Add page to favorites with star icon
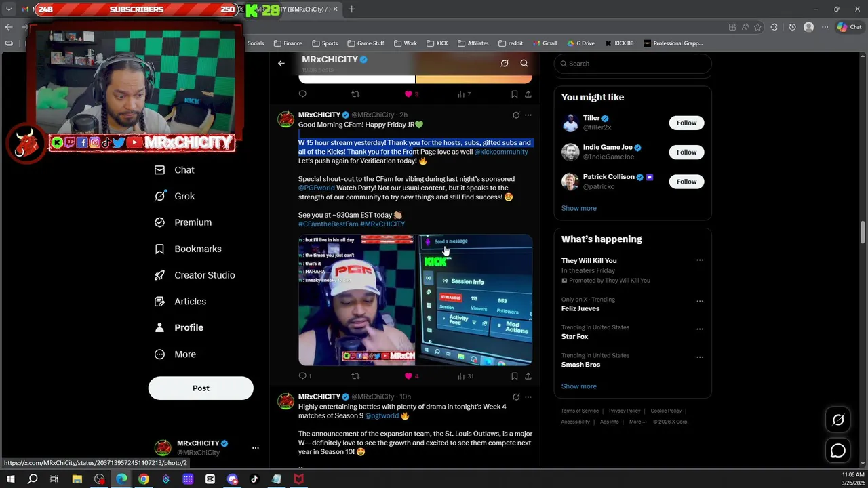 [x=757, y=27]
